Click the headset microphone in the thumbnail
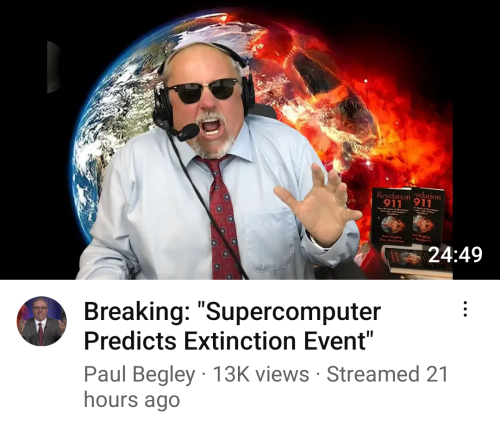 pyautogui.click(x=188, y=132)
